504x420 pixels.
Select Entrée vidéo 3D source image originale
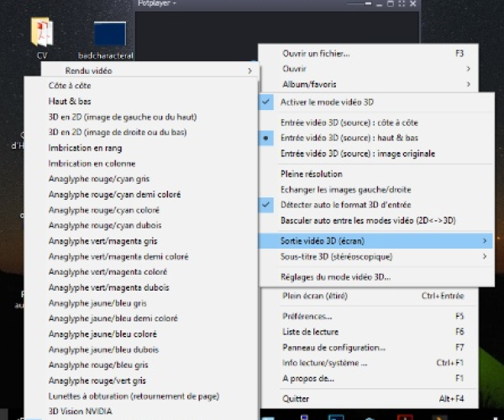point(376,154)
